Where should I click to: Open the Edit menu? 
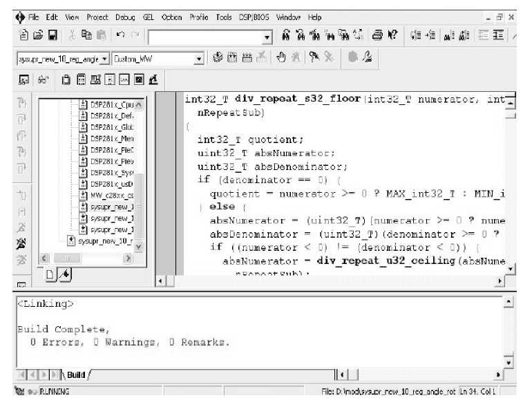click(x=52, y=17)
